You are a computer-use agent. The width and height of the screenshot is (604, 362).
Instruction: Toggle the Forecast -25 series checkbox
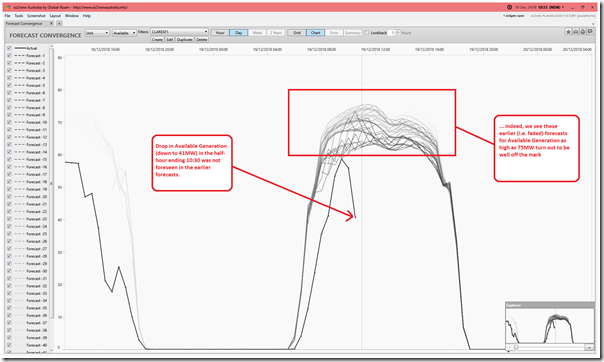pyautogui.click(x=9, y=234)
